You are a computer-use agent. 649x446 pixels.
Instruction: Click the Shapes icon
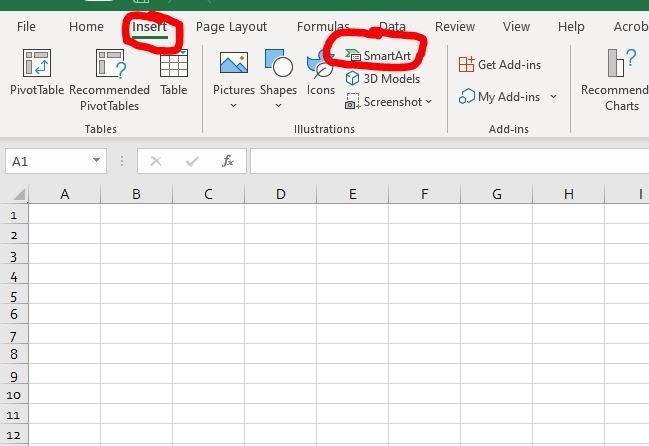coord(278,66)
